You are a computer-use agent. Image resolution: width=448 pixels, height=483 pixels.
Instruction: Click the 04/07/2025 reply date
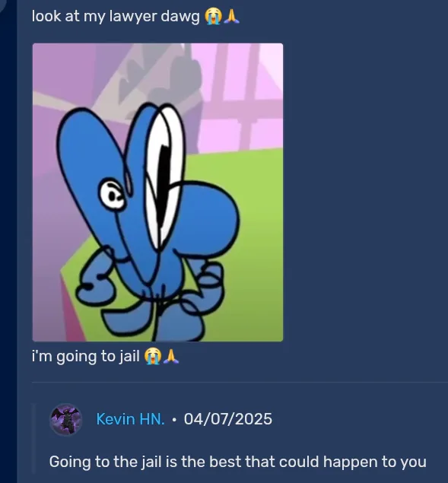coord(228,419)
